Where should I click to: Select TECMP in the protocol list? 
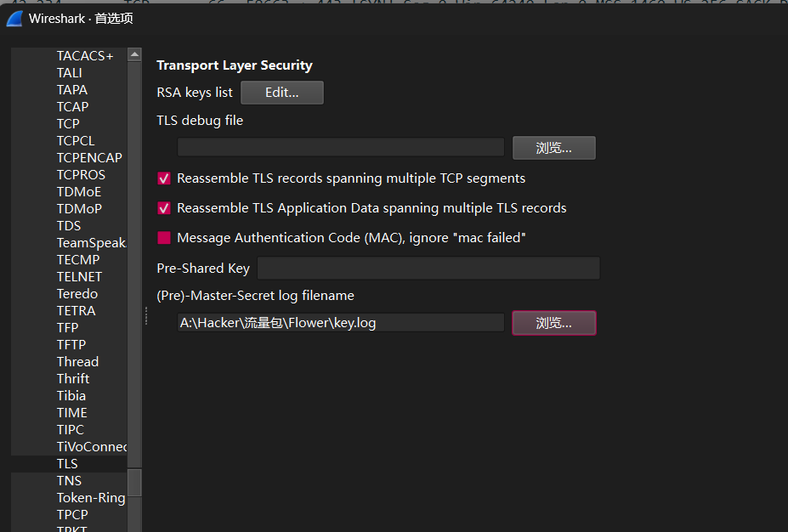[78, 260]
